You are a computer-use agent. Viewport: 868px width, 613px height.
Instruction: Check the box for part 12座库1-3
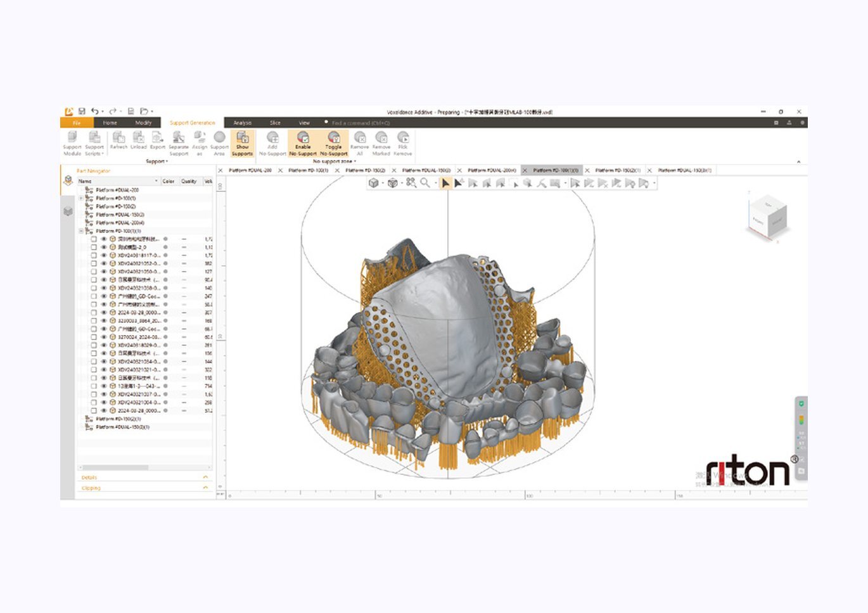[94, 386]
